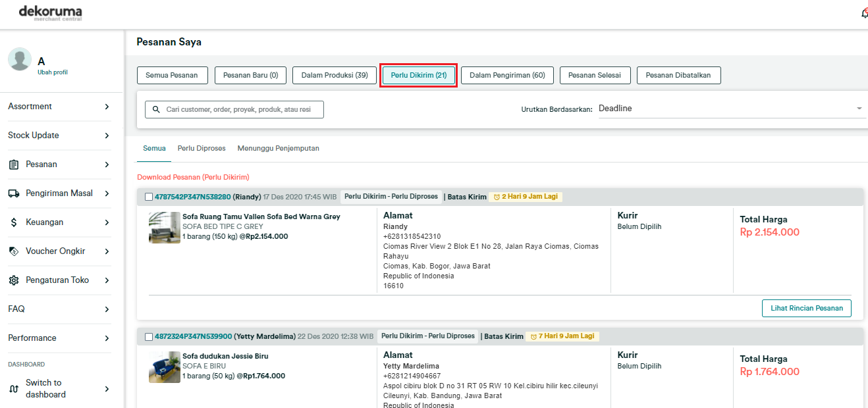
Task: Select the Perlu Dikirim (21) filter
Action: [x=419, y=75]
